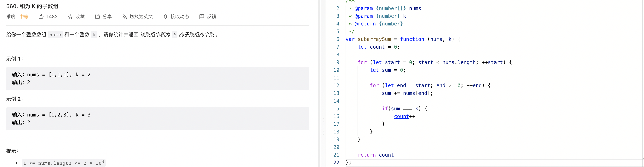Click the problem title 560. 和为 K 的子数组
Viewport: 644px width, 167px height.
tap(32, 6)
